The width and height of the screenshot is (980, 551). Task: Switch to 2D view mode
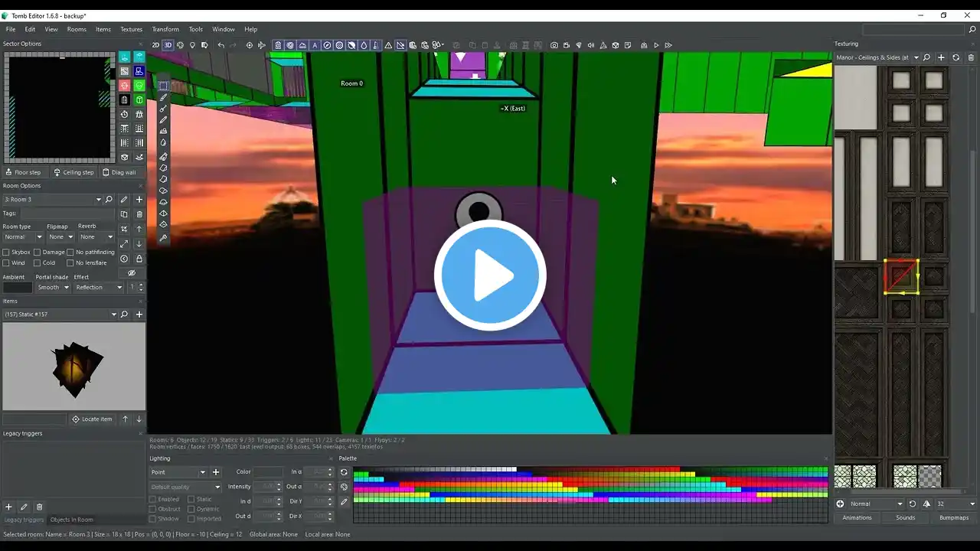pyautogui.click(x=155, y=45)
